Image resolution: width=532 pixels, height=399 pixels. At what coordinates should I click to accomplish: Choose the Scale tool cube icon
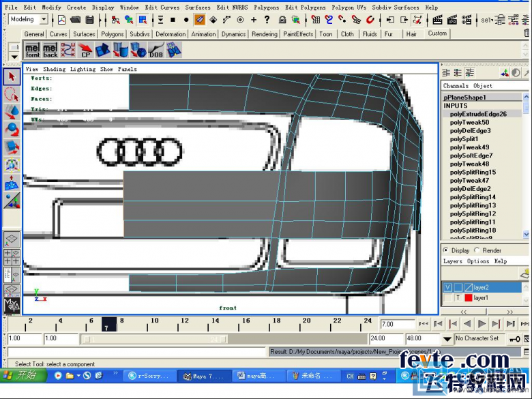pyautogui.click(x=12, y=147)
